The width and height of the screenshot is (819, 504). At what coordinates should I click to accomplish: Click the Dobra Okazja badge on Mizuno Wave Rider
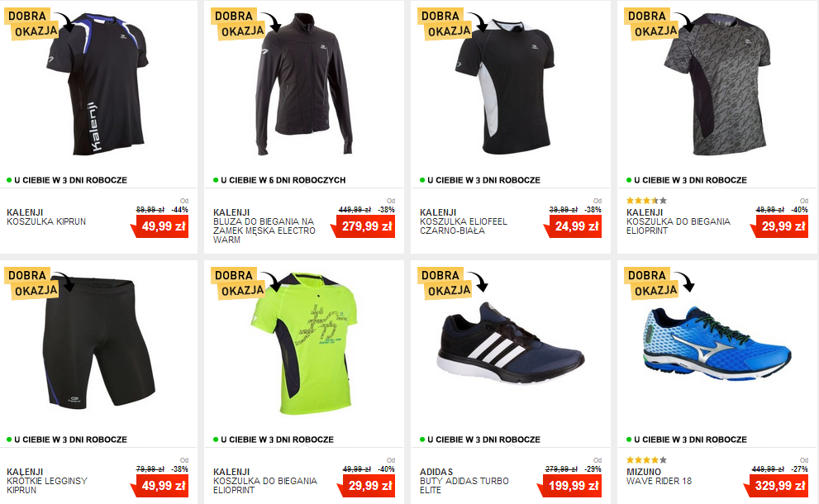click(x=652, y=283)
